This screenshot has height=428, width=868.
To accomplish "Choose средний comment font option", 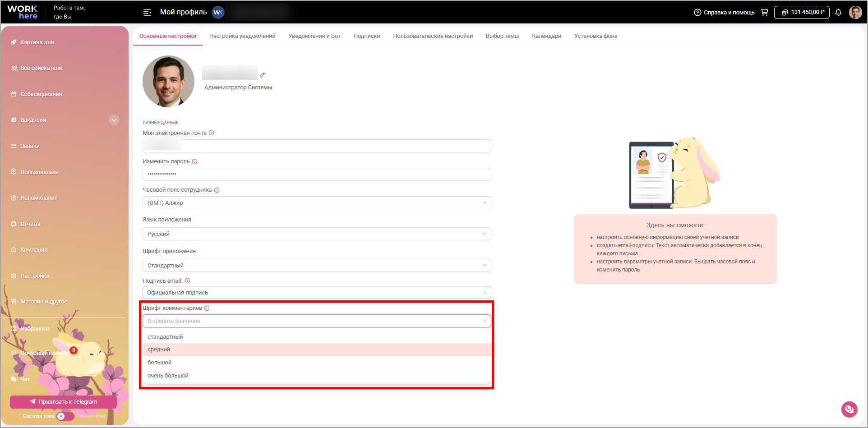I will tap(317, 350).
